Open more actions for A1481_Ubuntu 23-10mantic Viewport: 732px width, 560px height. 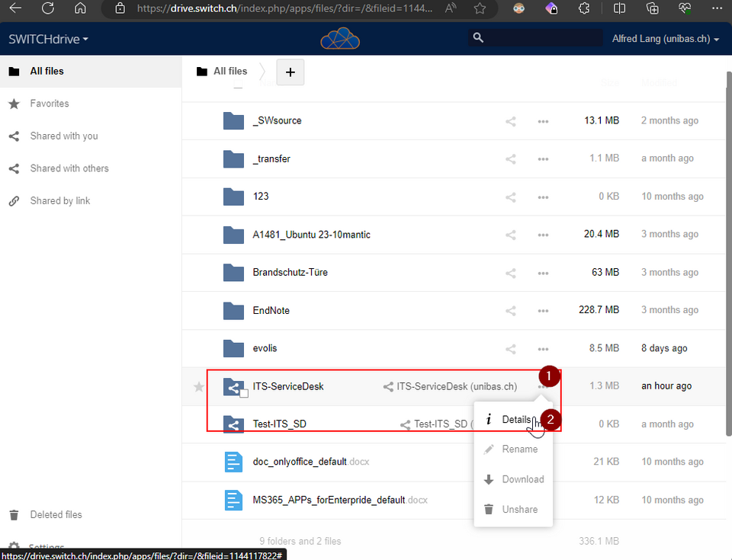coord(543,235)
